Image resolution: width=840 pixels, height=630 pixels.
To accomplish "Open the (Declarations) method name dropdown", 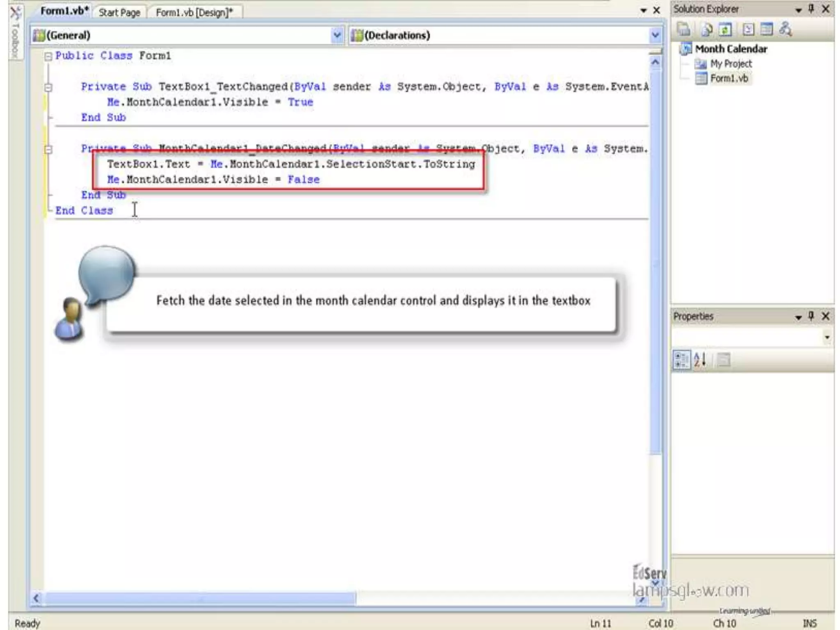I will tap(655, 35).
